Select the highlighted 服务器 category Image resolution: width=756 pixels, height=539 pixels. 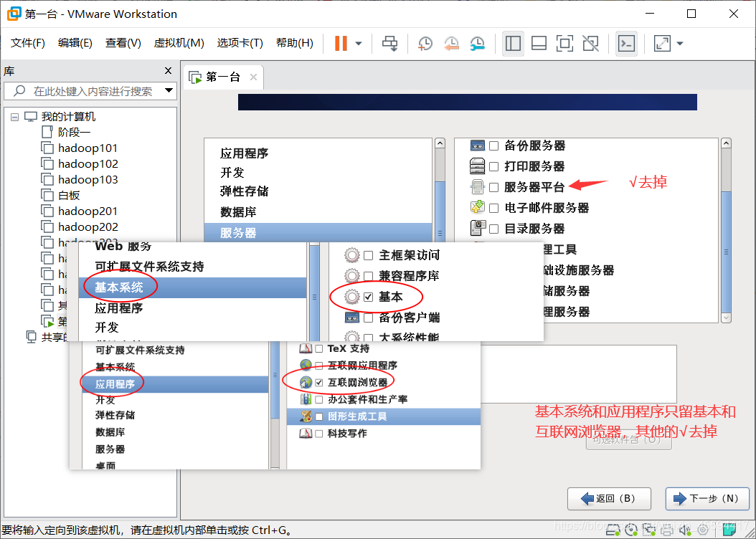click(x=318, y=233)
